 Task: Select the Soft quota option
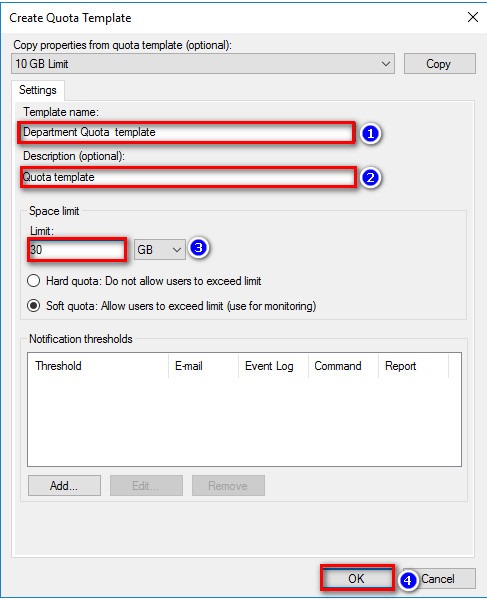click(34, 306)
